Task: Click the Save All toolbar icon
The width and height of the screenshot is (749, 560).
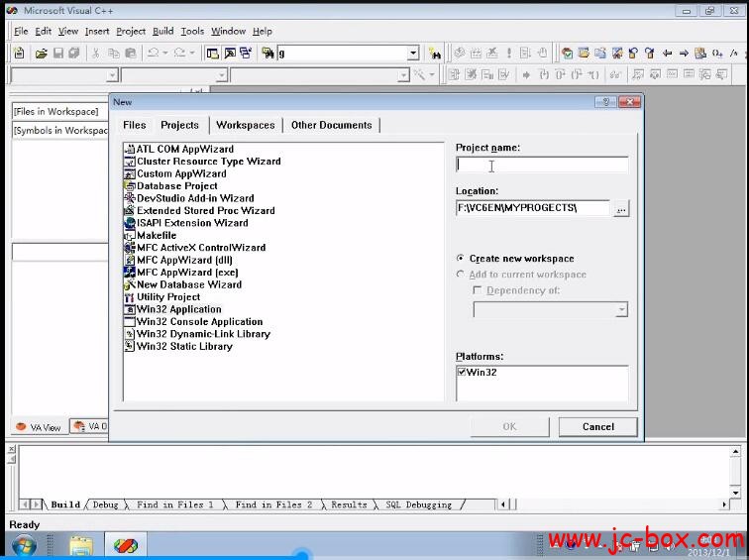Action: coord(74,54)
